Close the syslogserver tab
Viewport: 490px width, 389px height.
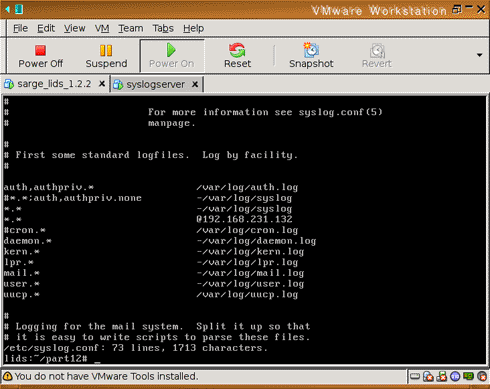click(195, 85)
